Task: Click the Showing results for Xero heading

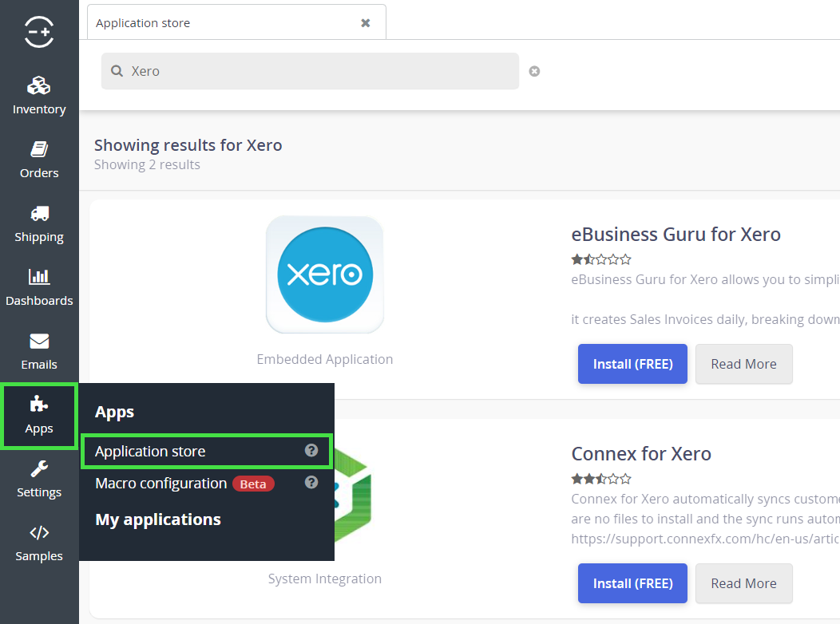Action: (x=188, y=145)
